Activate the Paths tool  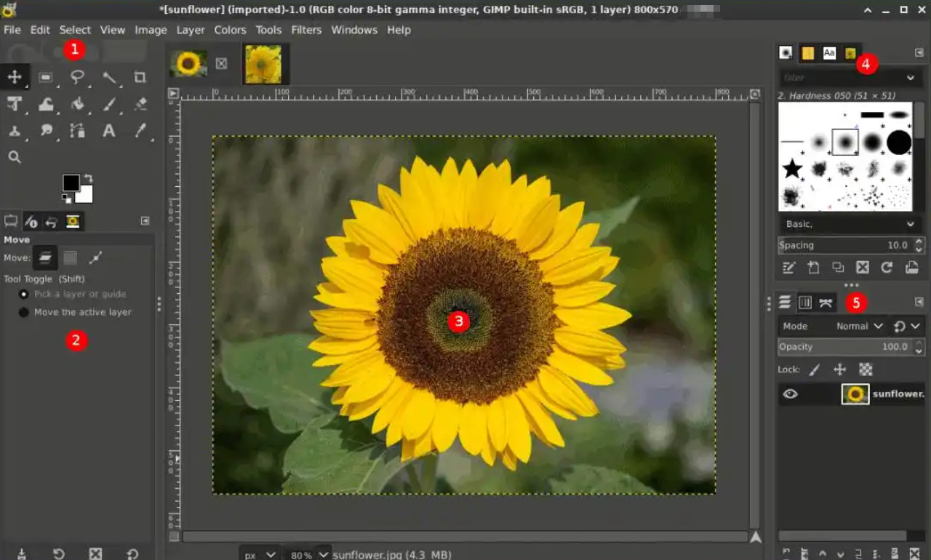[78, 131]
